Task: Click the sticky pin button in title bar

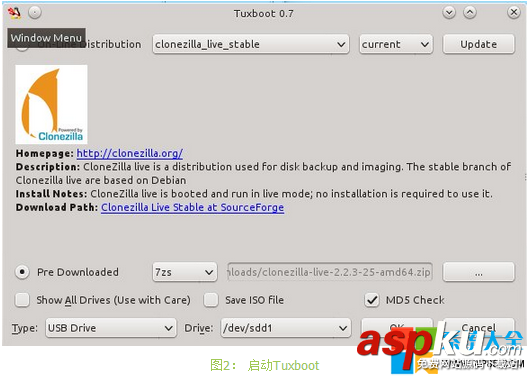Action: click(35, 13)
